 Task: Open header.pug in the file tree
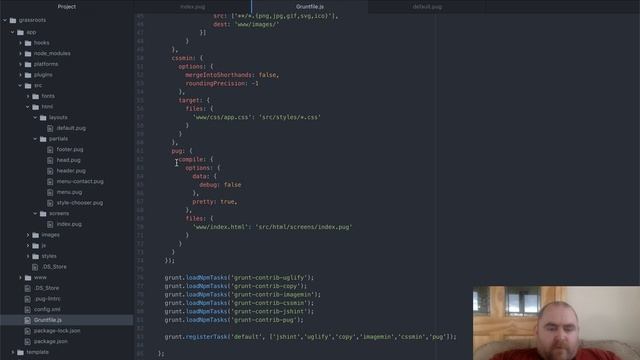click(x=71, y=171)
